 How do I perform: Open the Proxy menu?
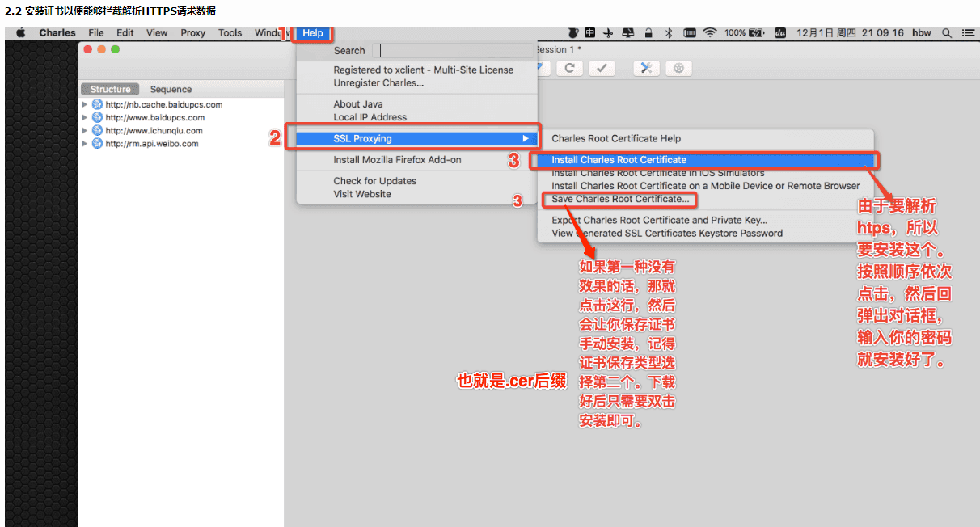[x=193, y=33]
